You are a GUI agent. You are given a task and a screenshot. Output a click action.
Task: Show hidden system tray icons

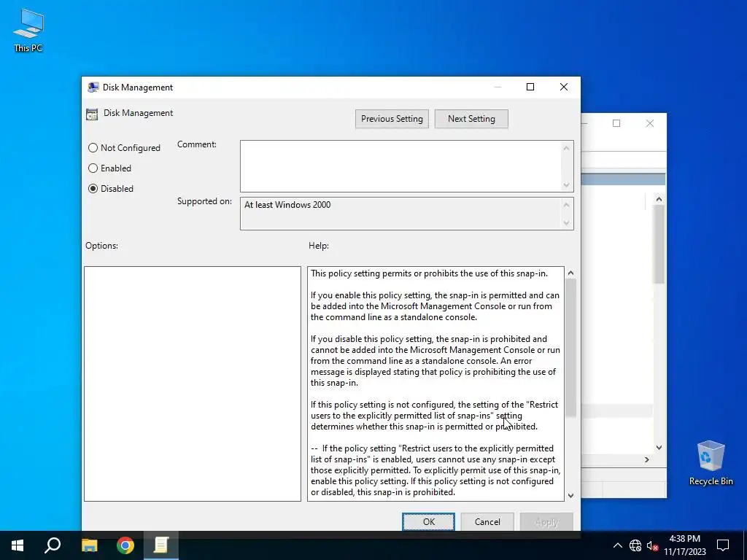click(617, 545)
